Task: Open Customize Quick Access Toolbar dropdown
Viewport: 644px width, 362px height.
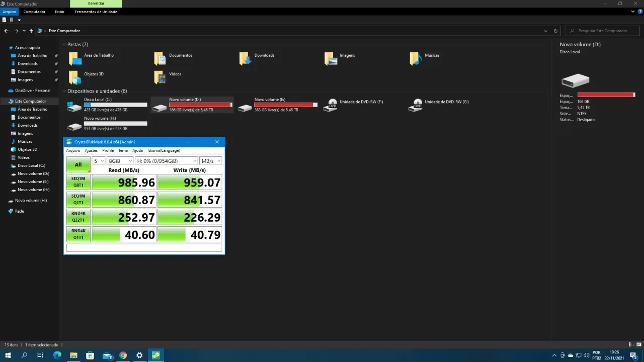Action: pos(19,20)
